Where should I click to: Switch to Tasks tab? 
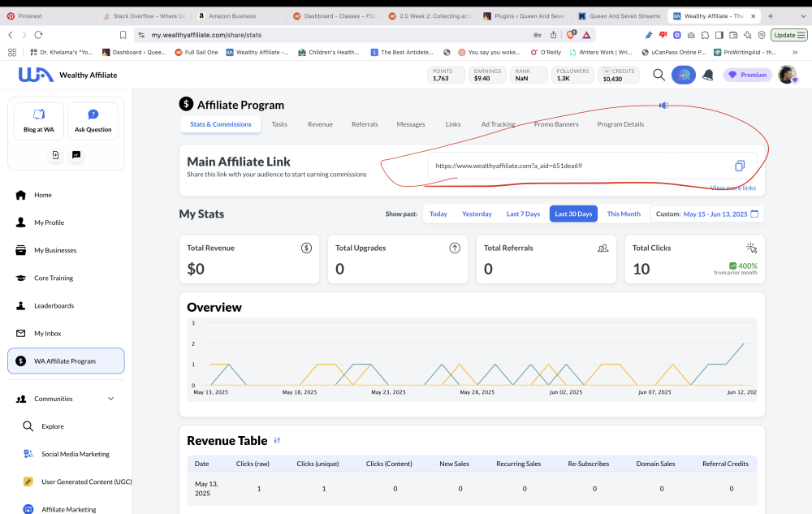tap(279, 124)
